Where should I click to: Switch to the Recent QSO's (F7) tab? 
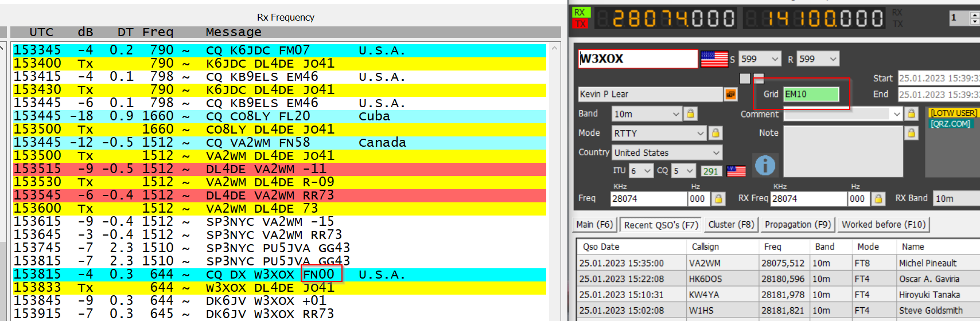(661, 225)
